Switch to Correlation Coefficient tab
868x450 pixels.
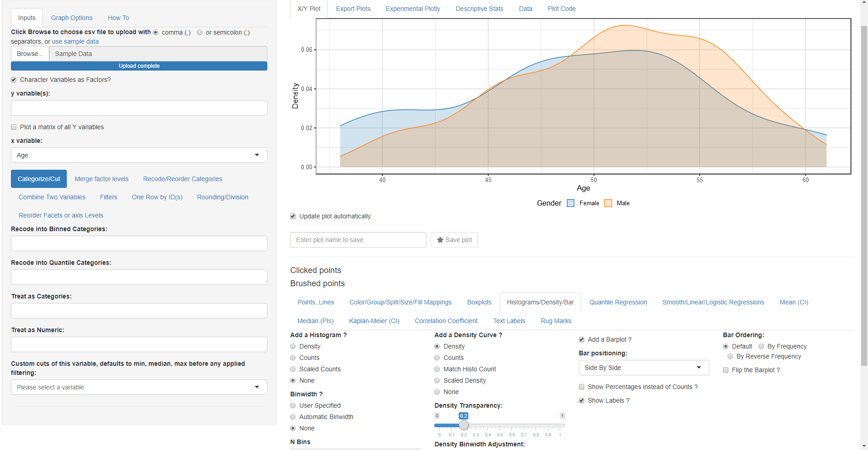[446, 321]
